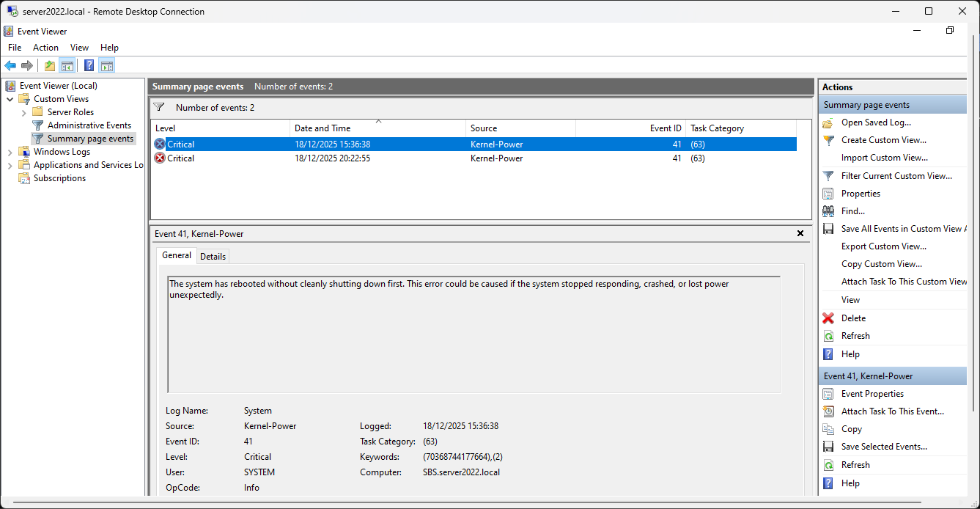The height and width of the screenshot is (509, 980).
Task: Expand the Windows Logs node
Action: pyautogui.click(x=10, y=152)
